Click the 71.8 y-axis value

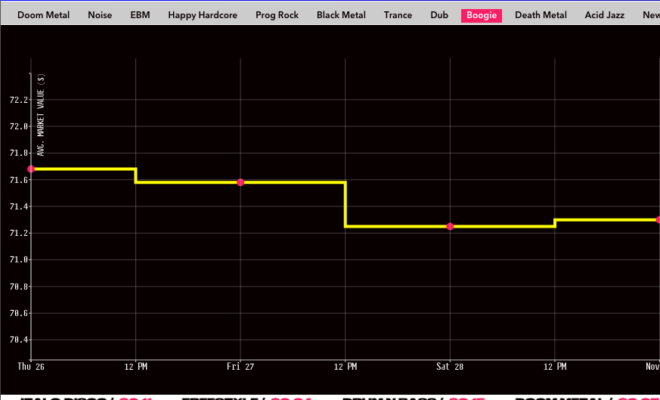[19, 153]
